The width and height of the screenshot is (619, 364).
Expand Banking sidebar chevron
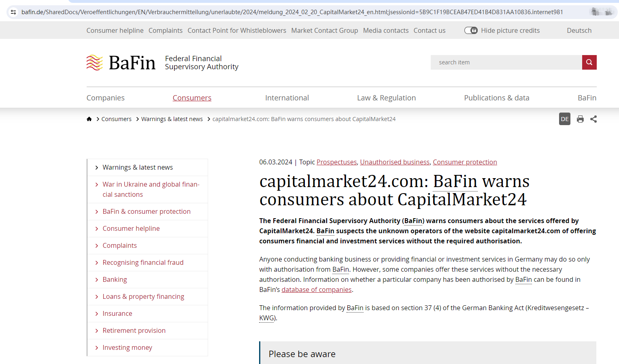pyautogui.click(x=96, y=280)
